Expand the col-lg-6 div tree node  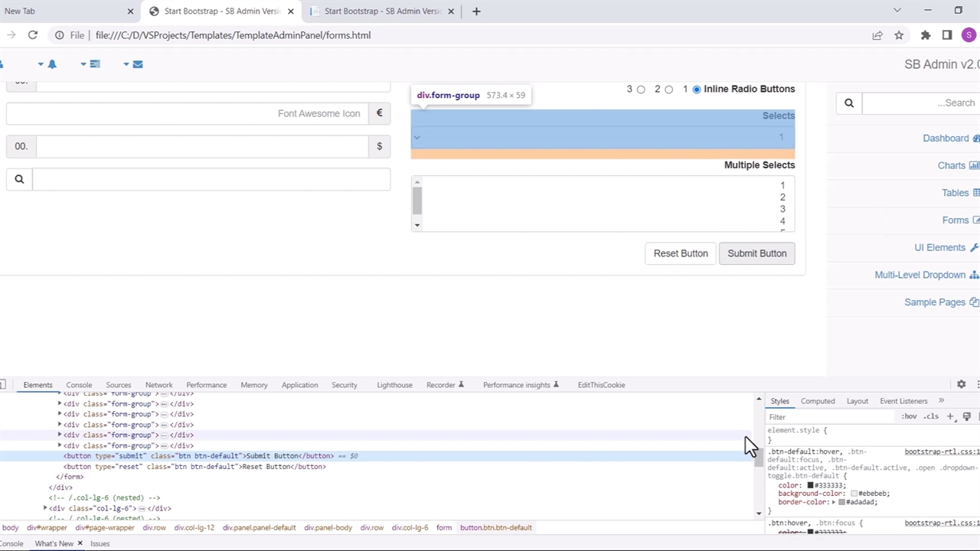coord(45,508)
